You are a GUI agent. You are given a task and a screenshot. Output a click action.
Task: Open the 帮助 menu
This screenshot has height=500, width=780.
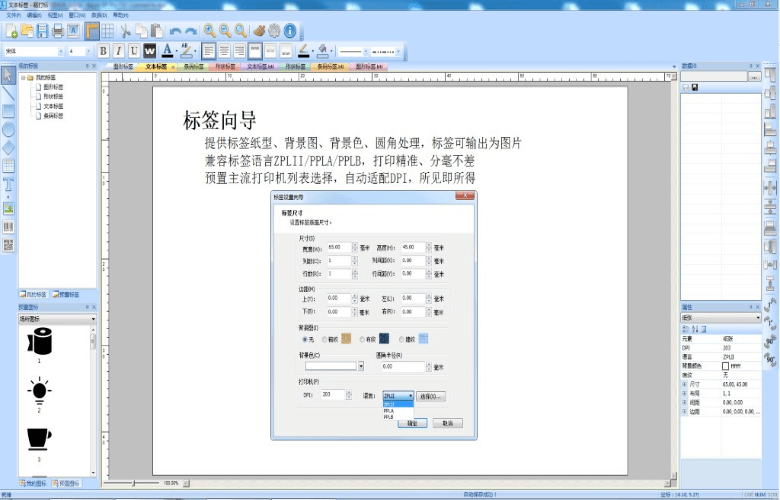coord(120,15)
